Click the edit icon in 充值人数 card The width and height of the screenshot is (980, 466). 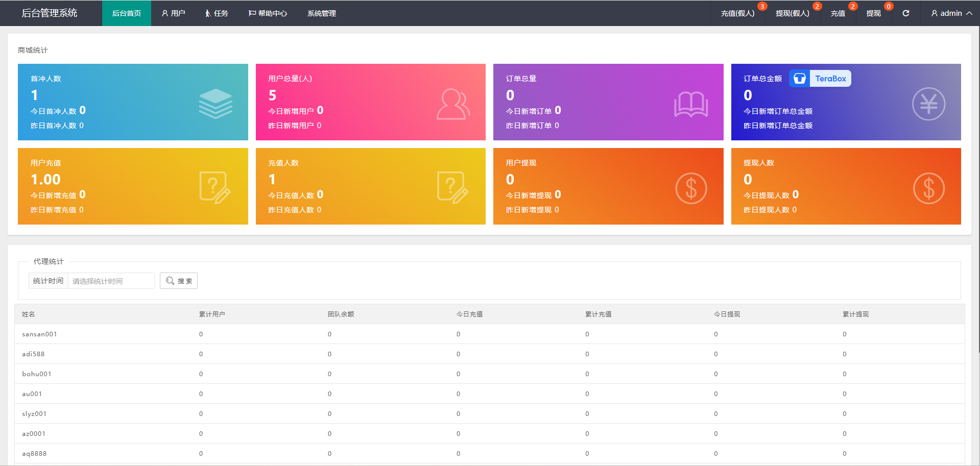click(x=453, y=188)
